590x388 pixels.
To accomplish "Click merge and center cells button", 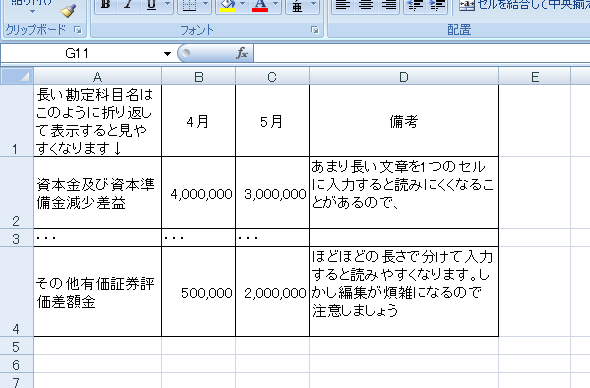I will (x=523, y=5).
